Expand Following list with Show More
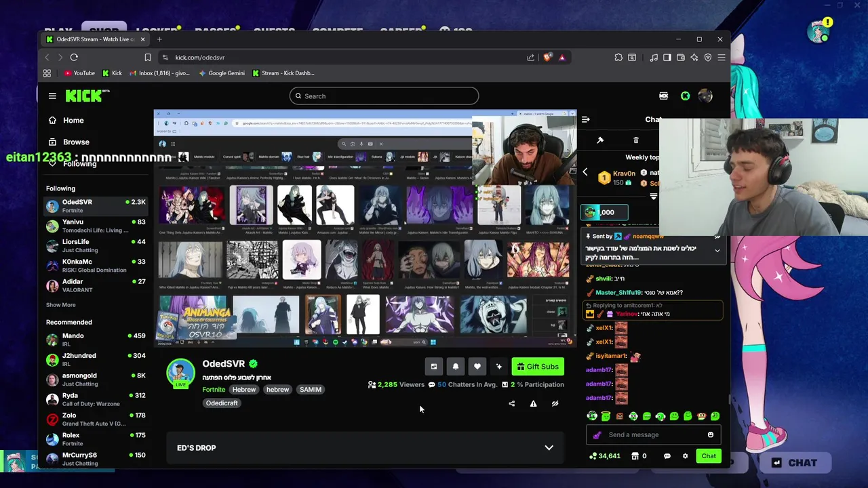The width and height of the screenshot is (868, 488). tap(60, 305)
